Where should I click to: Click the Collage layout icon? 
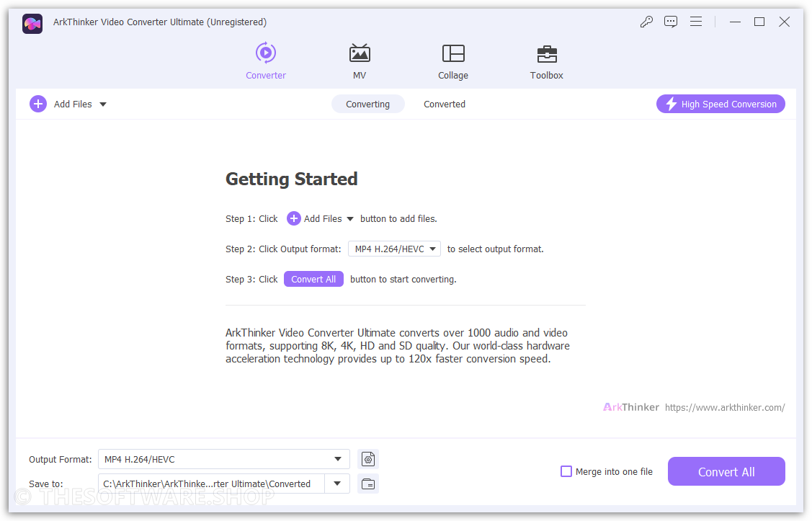click(453, 53)
